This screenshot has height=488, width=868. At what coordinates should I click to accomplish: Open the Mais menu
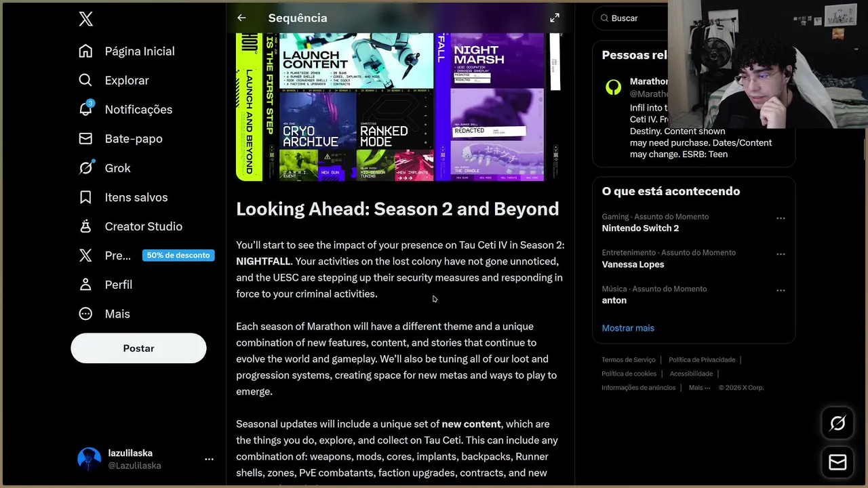tap(104, 313)
